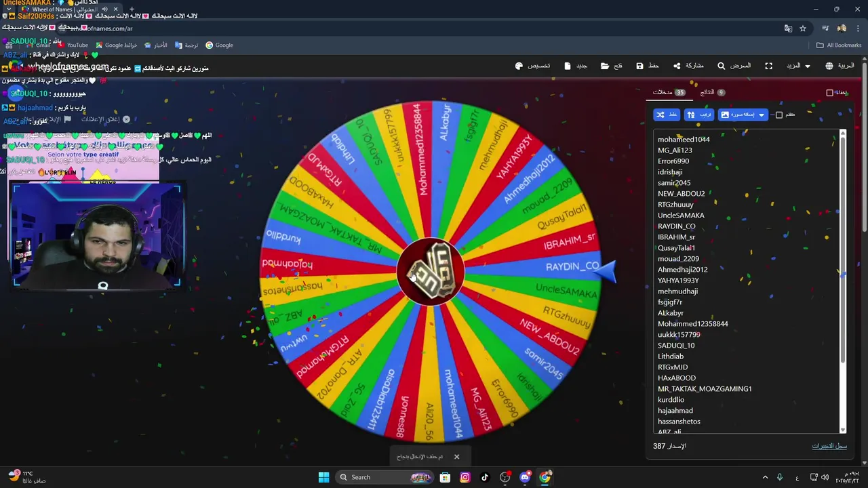Open the changelog link (سجل التغييرات)

point(829,446)
